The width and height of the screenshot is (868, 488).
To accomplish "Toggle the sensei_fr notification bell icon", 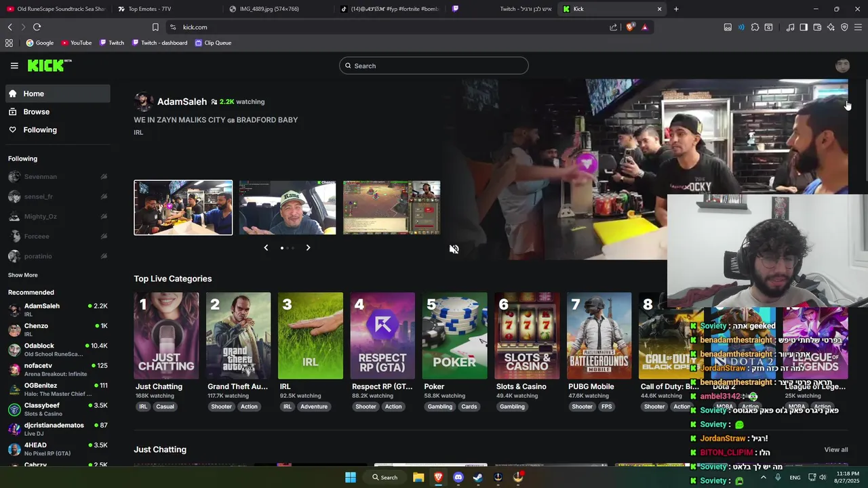I will point(104,197).
